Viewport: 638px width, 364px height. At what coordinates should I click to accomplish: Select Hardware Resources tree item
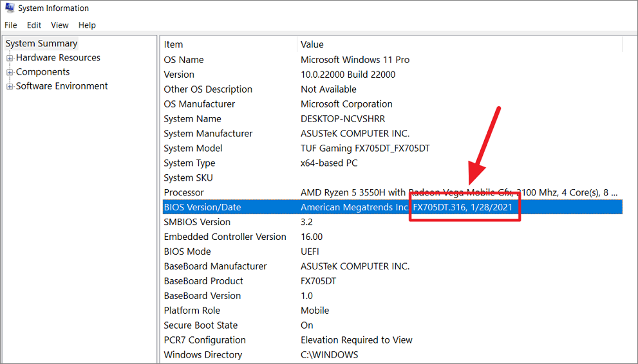(x=58, y=58)
